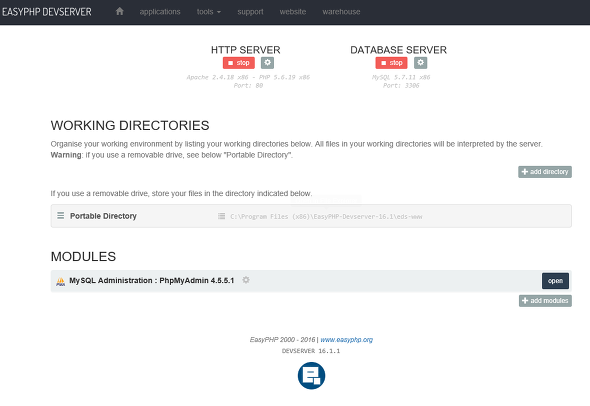Screen dimensions: 590x406
Task: Click the EASYPHP DEVSERVER brand title
Action: 47,12
